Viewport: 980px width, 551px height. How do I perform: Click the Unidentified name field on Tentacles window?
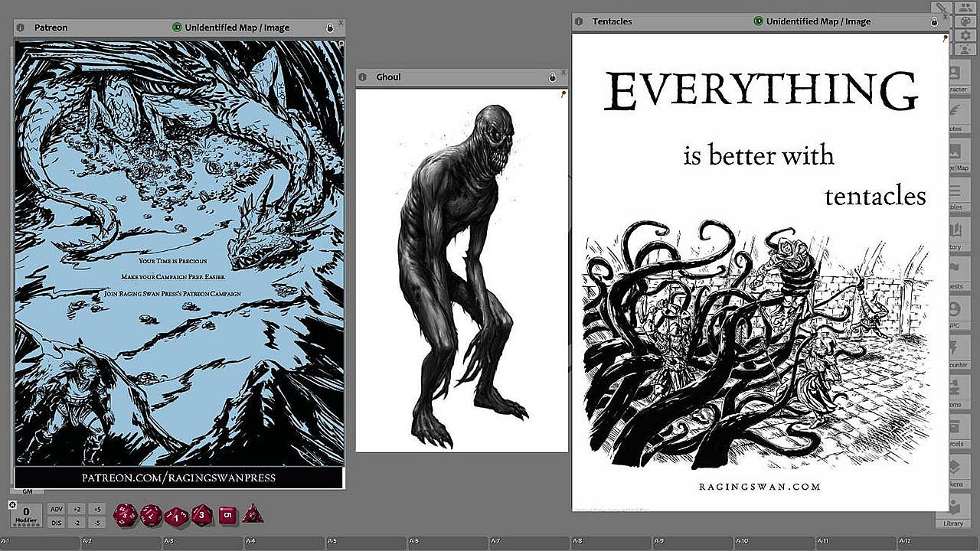click(x=818, y=21)
